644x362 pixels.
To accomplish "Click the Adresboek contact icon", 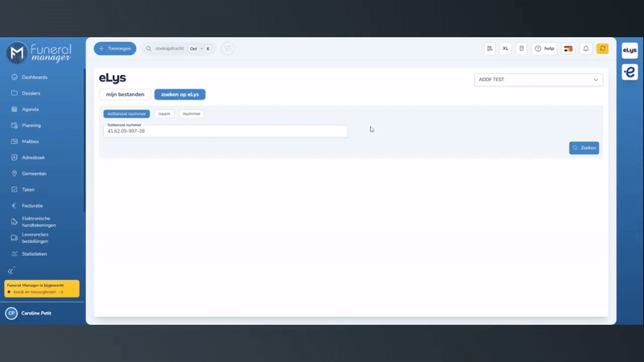I will pos(14,157).
